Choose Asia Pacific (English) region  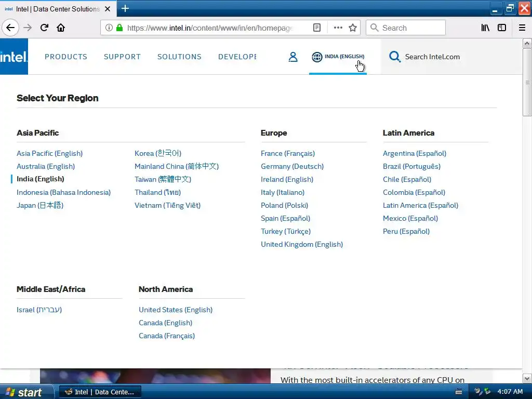pyautogui.click(x=49, y=153)
